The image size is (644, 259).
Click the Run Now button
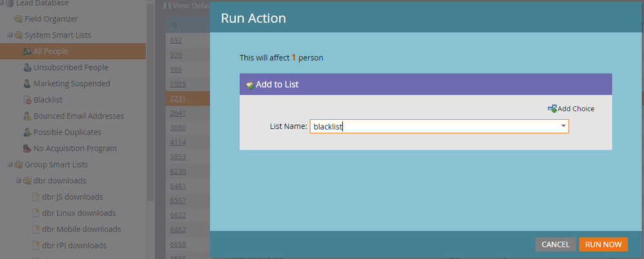603,244
